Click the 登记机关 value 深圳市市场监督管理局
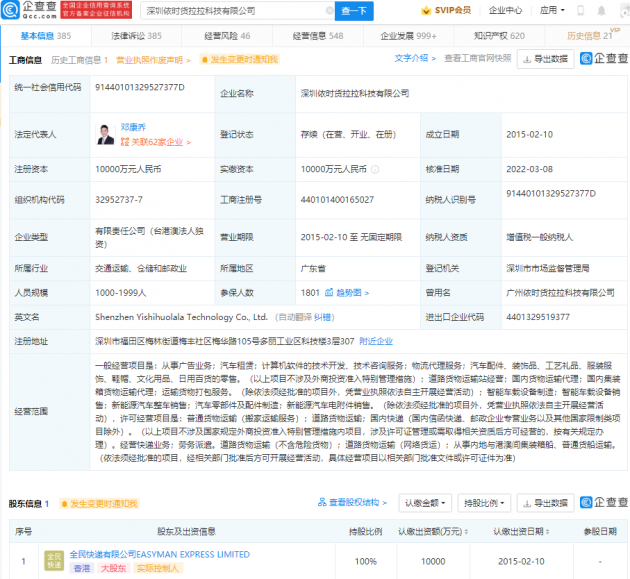 (548, 268)
